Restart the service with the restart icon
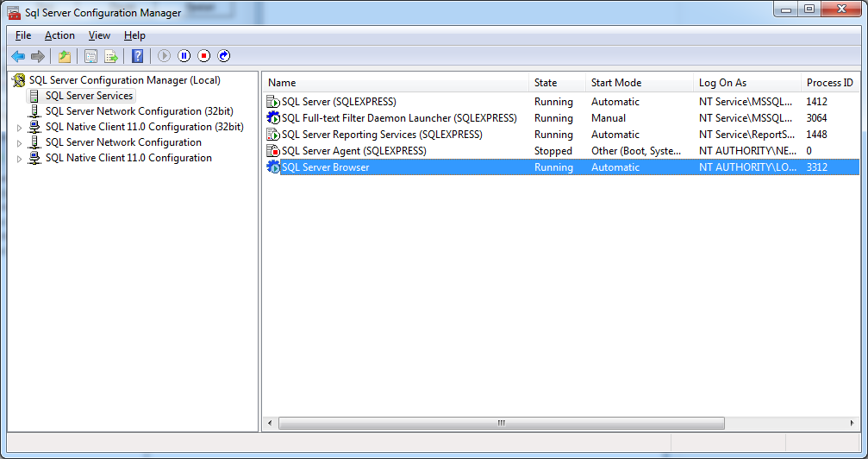 point(224,56)
